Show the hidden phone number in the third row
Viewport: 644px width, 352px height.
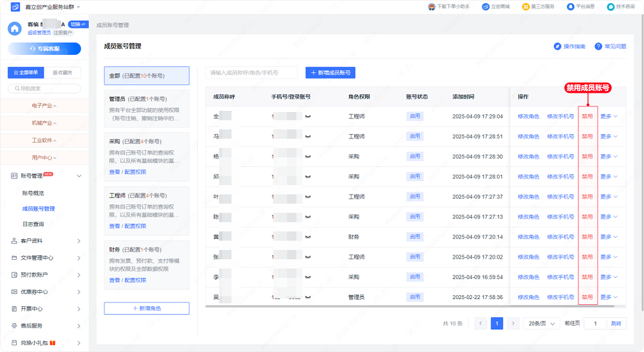point(308,157)
